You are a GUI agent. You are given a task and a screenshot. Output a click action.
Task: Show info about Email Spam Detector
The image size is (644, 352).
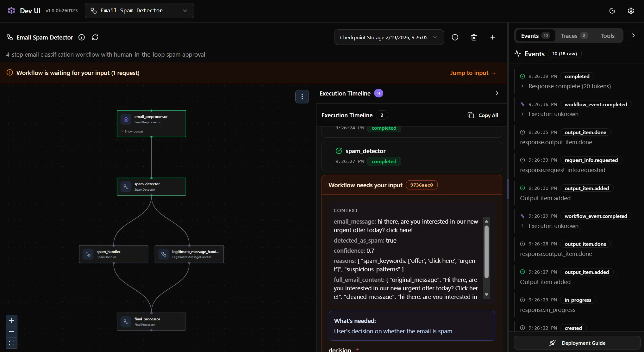click(x=82, y=37)
